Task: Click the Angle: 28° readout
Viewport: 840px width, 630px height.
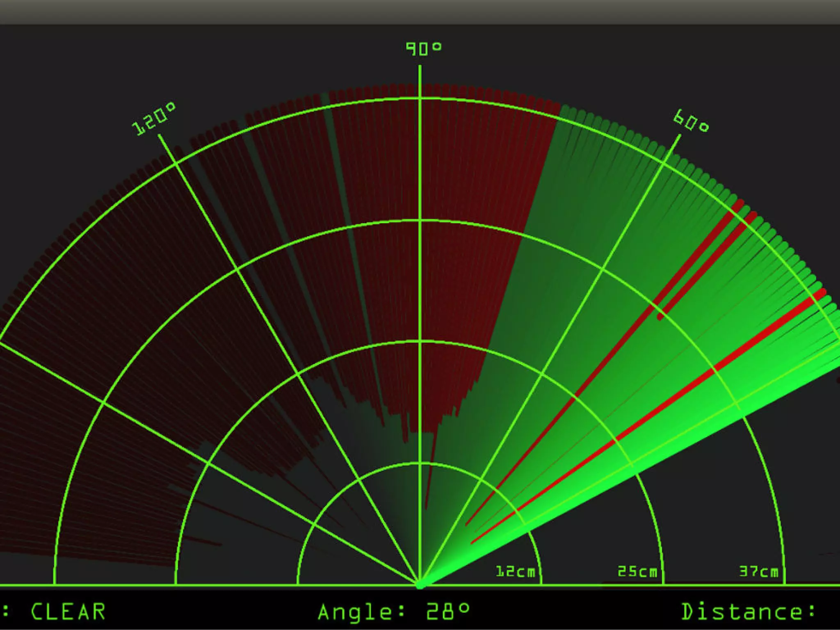Action: coord(394,612)
